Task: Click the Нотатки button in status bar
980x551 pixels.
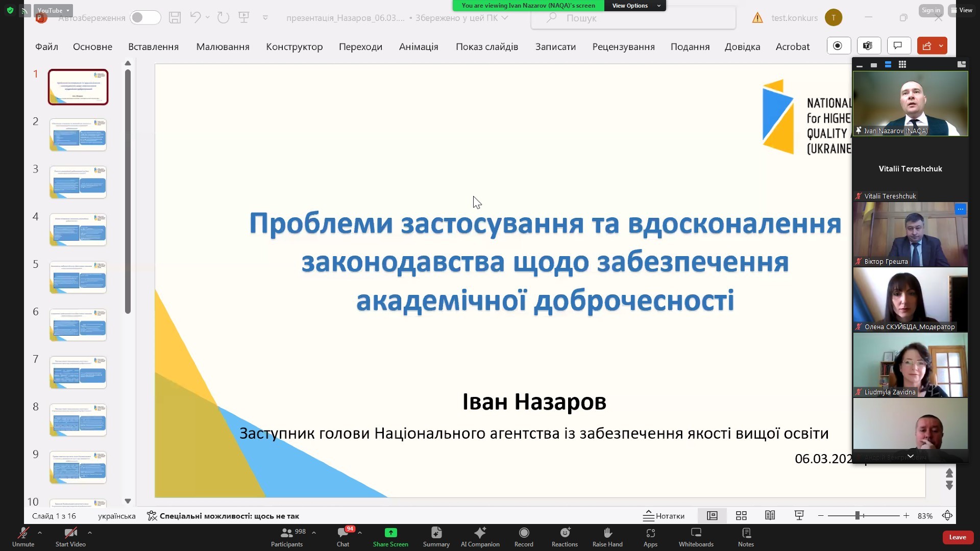Action: (x=664, y=516)
